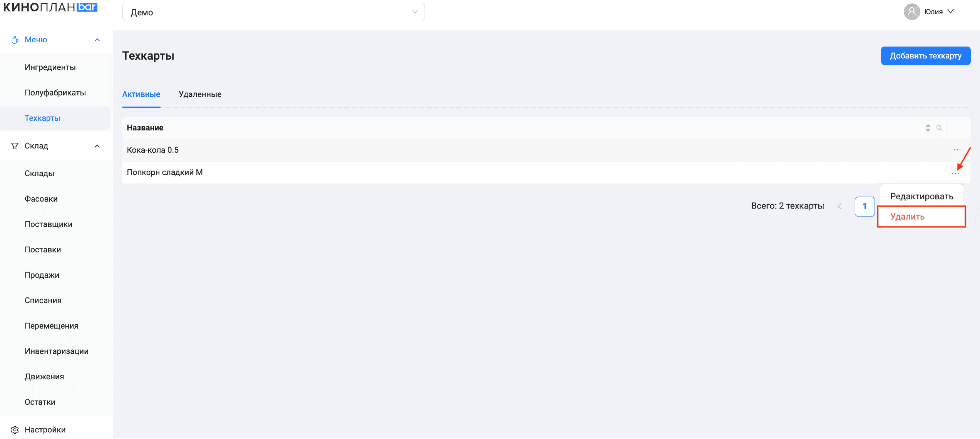Open three-dots menu for Кока-кола 0.5
The image size is (980, 439).
coord(957,150)
